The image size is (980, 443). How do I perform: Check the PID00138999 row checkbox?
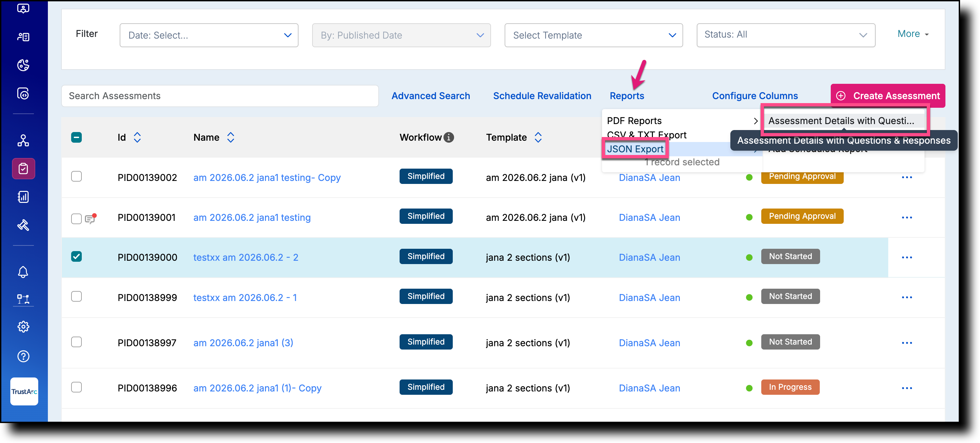tap(76, 296)
